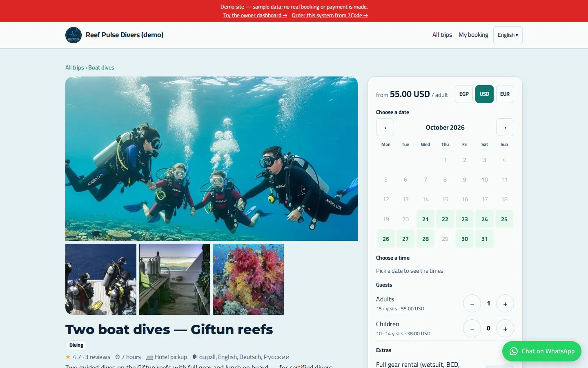Open the English language dropdown

[x=508, y=35]
